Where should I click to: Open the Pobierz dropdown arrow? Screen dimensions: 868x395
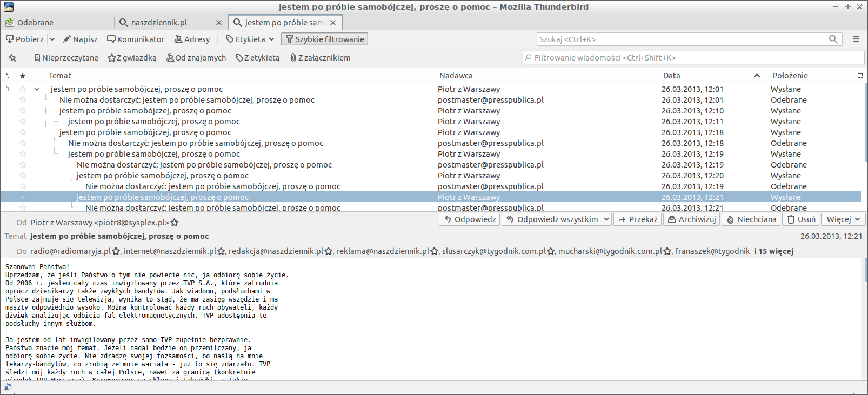point(52,39)
